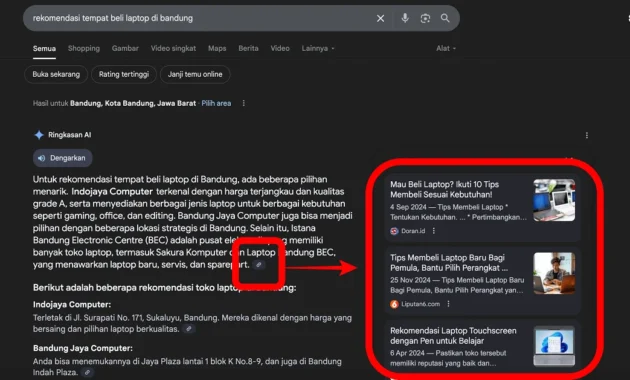Open the three-dot menu next to Doran.id
Screen dimensions: 630x380
(434, 231)
